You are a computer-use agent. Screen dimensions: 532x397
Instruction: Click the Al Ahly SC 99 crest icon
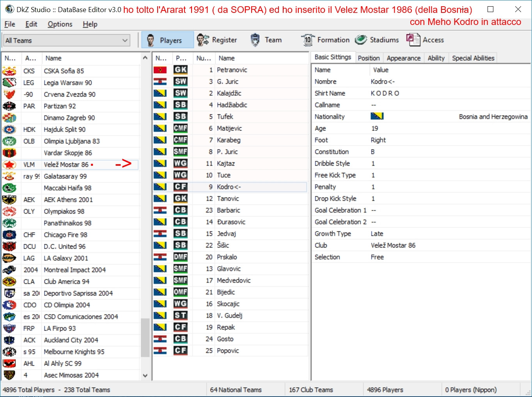(x=9, y=363)
